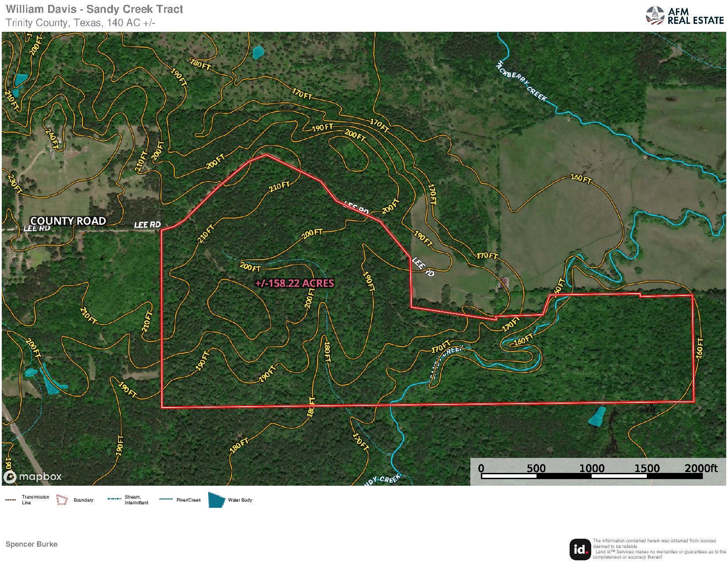Click the Water Body legend icon
Viewport: 728px width, 563px height.
[x=216, y=500]
